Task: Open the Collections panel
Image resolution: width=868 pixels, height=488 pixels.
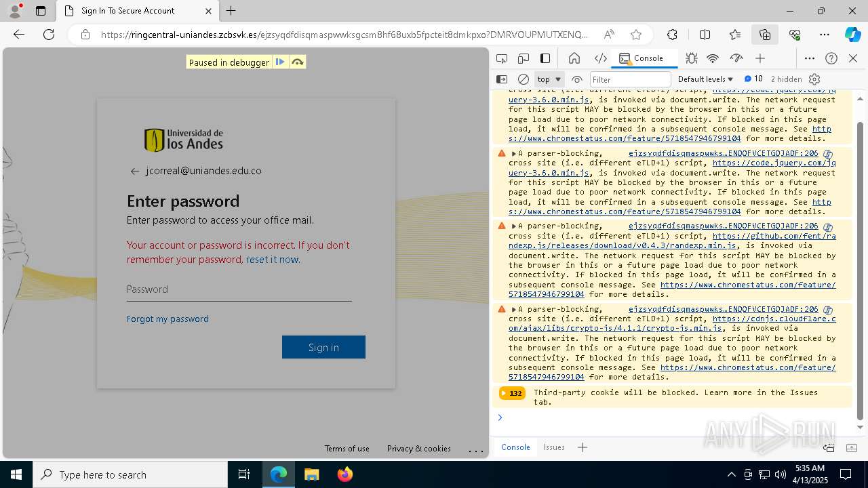Action: pos(765,35)
